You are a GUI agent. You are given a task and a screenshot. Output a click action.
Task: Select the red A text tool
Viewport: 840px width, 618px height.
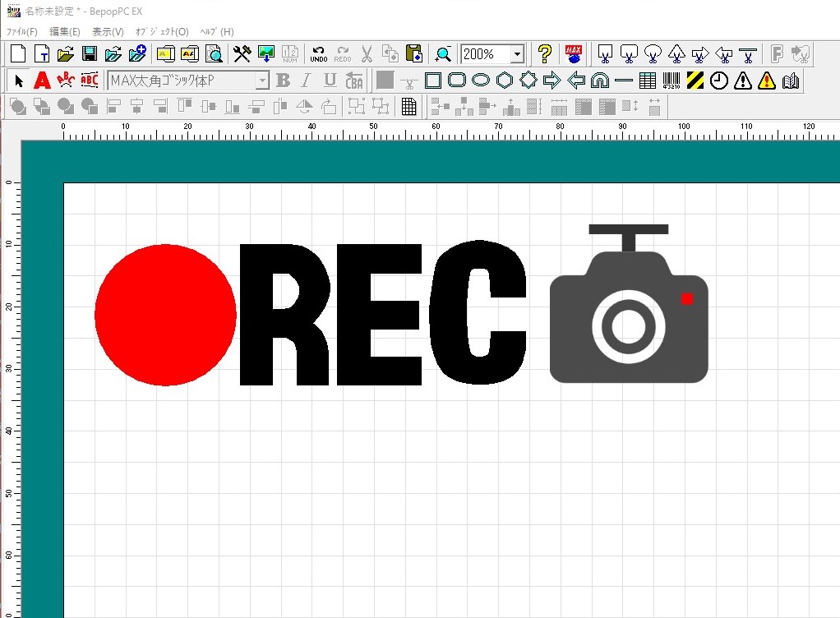tap(42, 81)
